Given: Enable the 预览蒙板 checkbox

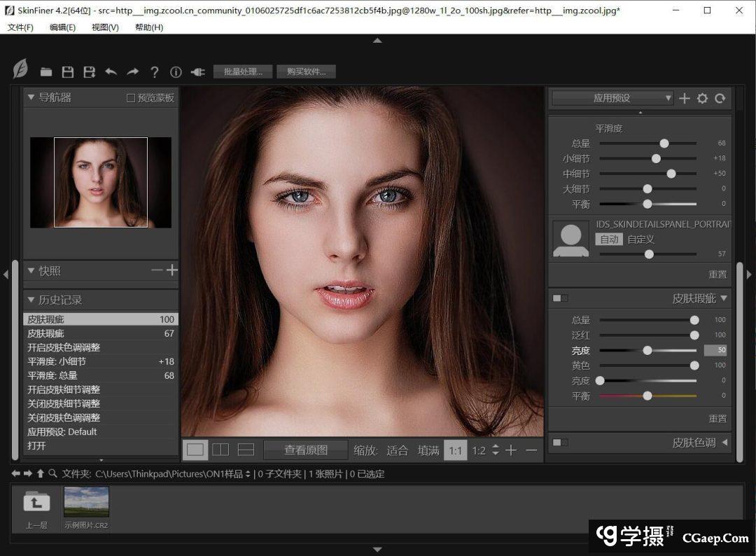Looking at the screenshot, I should pyautogui.click(x=131, y=98).
